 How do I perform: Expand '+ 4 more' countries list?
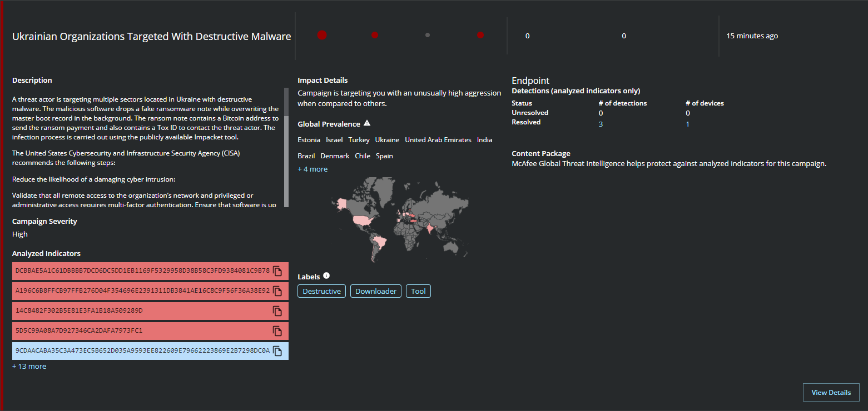click(313, 169)
